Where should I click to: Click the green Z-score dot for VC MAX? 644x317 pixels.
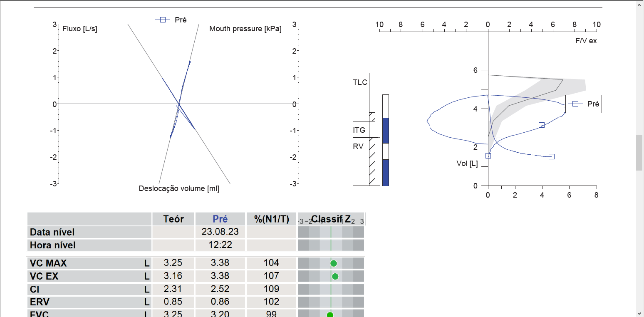click(333, 263)
